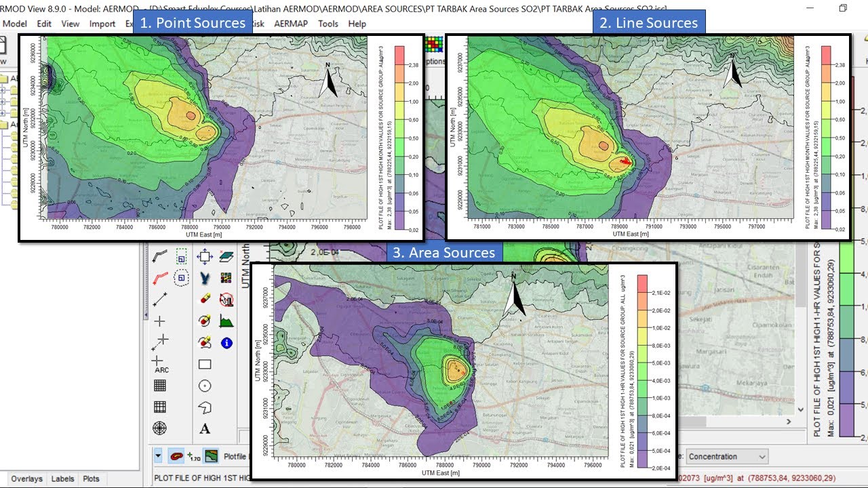Select the rectangle drawing tool
Viewport: 868px width, 488px height.
pos(205,364)
